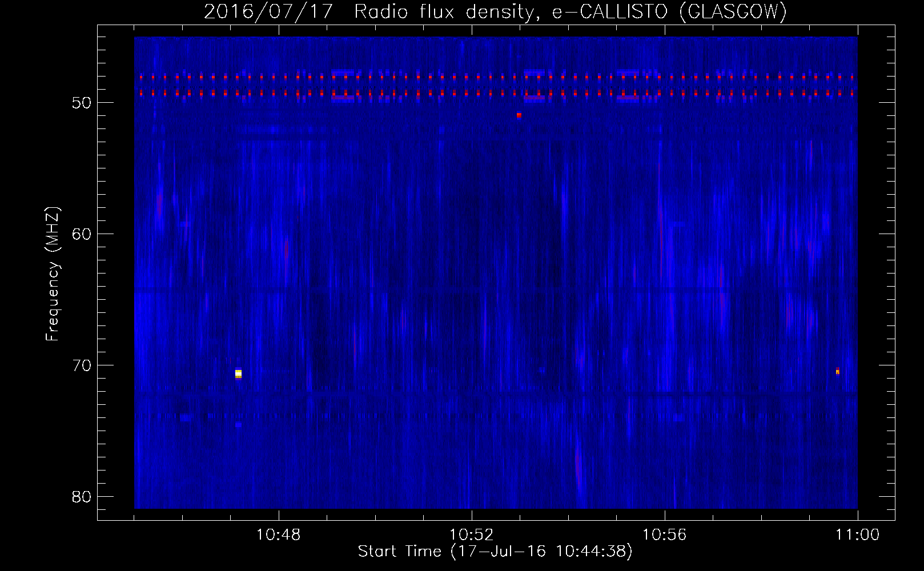
Task: Click the 'Start Time (17-Jul-16 10:44:38)' label
Action: [x=495, y=552]
